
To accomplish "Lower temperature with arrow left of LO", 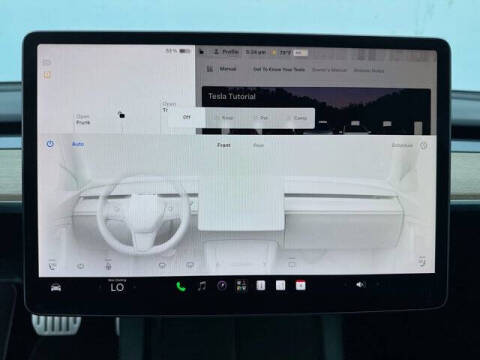I will pyautogui.click(x=100, y=287).
